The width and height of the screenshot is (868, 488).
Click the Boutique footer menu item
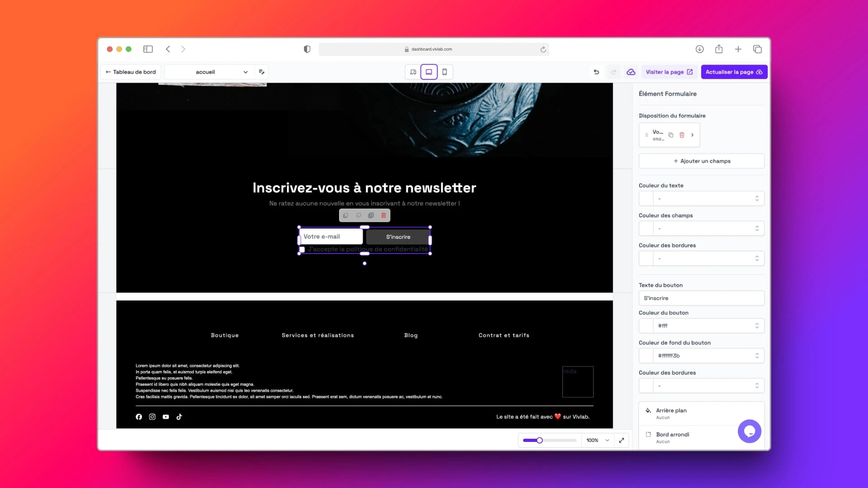(225, 335)
